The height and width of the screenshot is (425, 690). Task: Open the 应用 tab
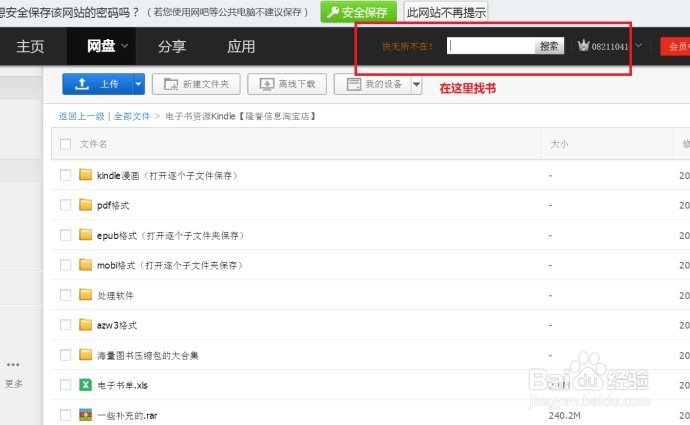click(x=241, y=46)
